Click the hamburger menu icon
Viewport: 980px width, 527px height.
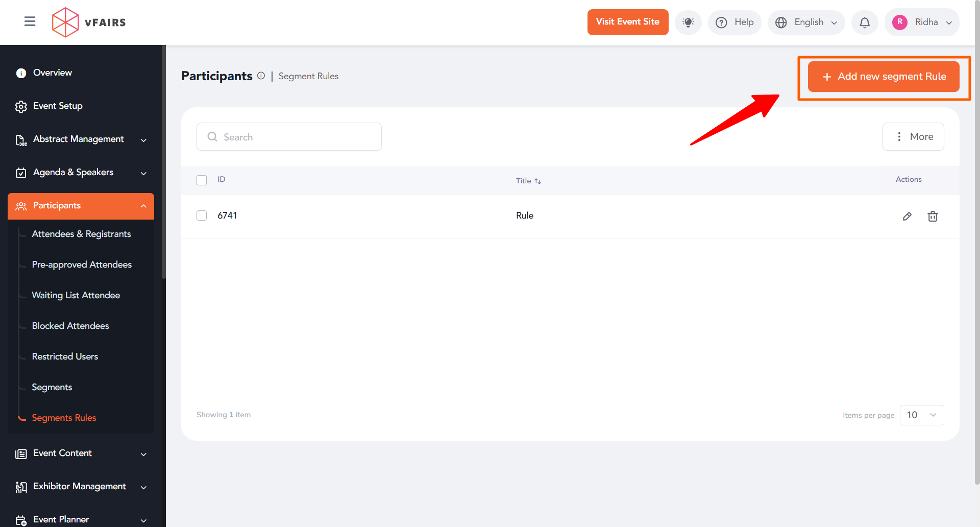point(30,21)
